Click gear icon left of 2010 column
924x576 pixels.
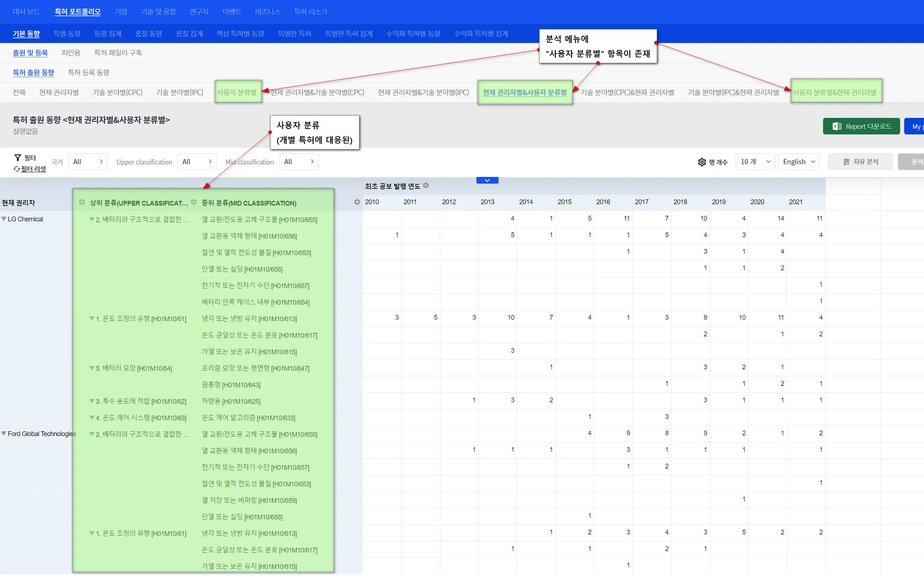[357, 202]
